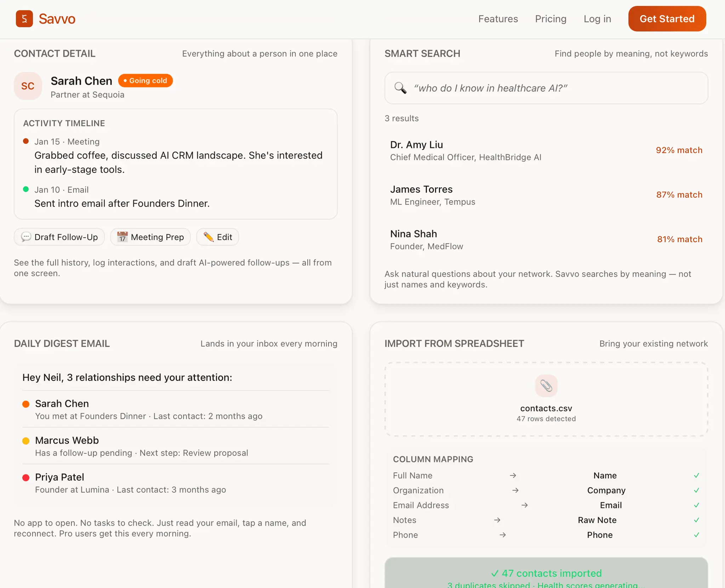Screen dimensions: 725x588
Task: Click the Partner at Sequoia subtitle
Action: [87, 95]
